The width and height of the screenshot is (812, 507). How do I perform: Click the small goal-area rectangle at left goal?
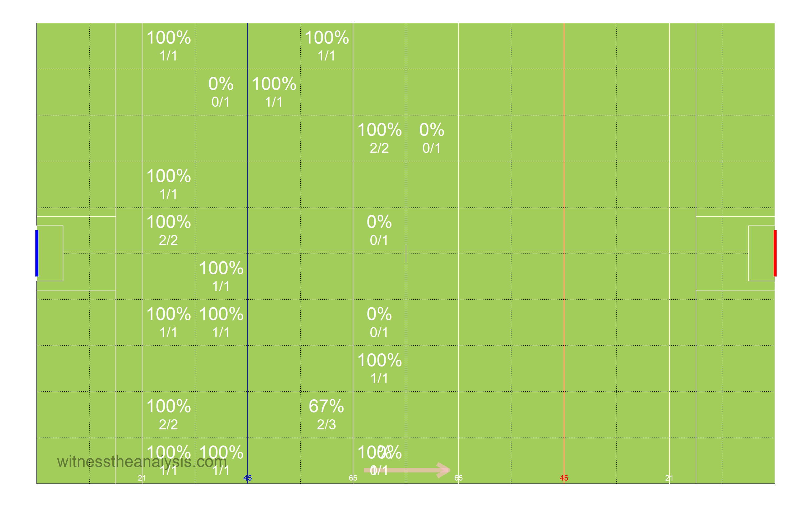pos(50,253)
